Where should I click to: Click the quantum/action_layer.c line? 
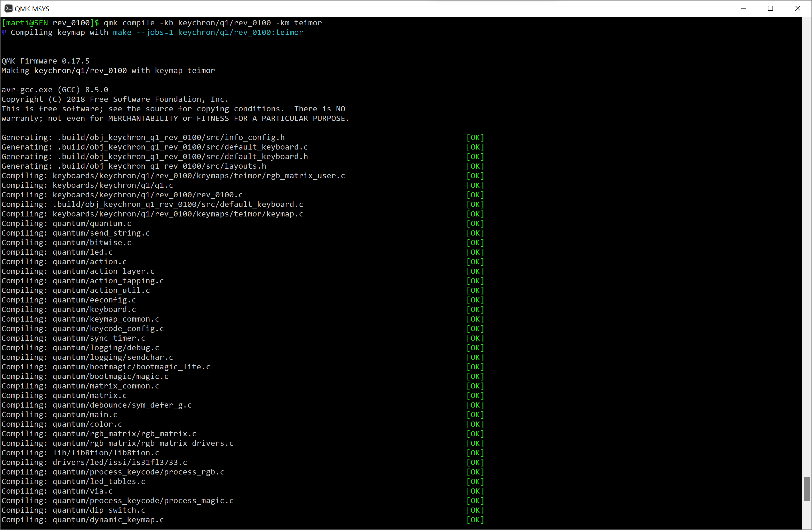[78, 271]
